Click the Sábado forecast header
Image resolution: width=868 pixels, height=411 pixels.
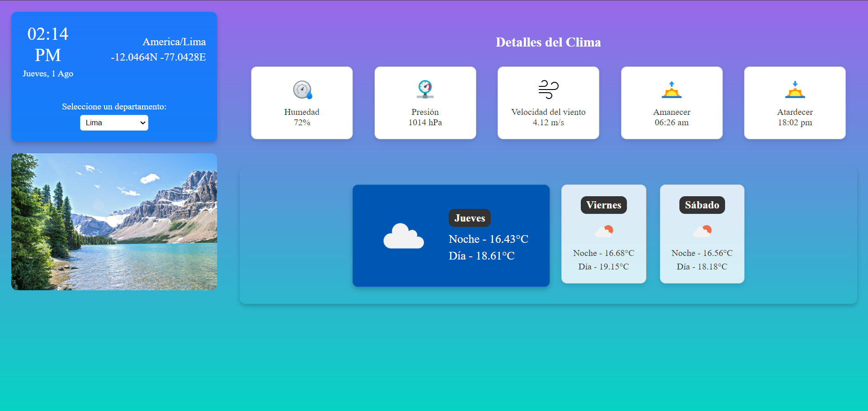[x=702, y=205]
